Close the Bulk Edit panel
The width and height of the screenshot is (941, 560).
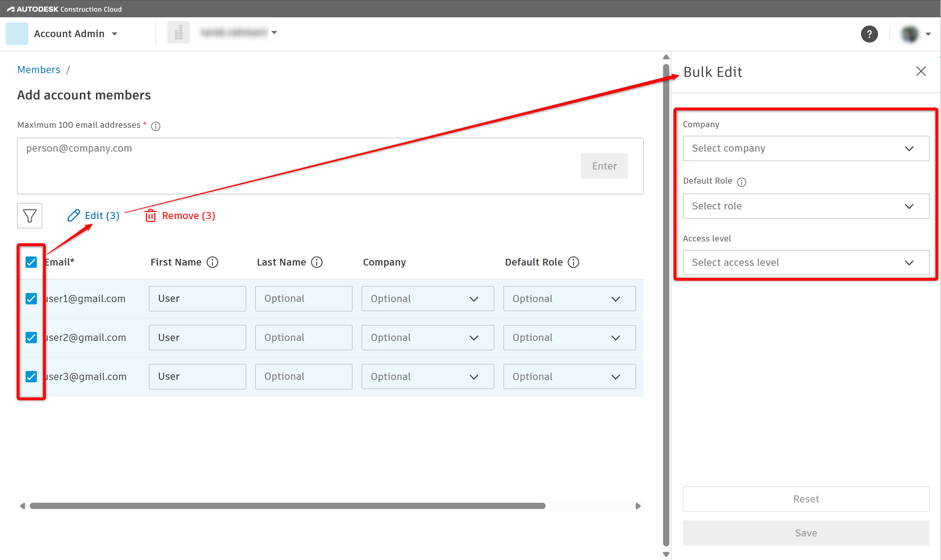click(x=921, y=71)
